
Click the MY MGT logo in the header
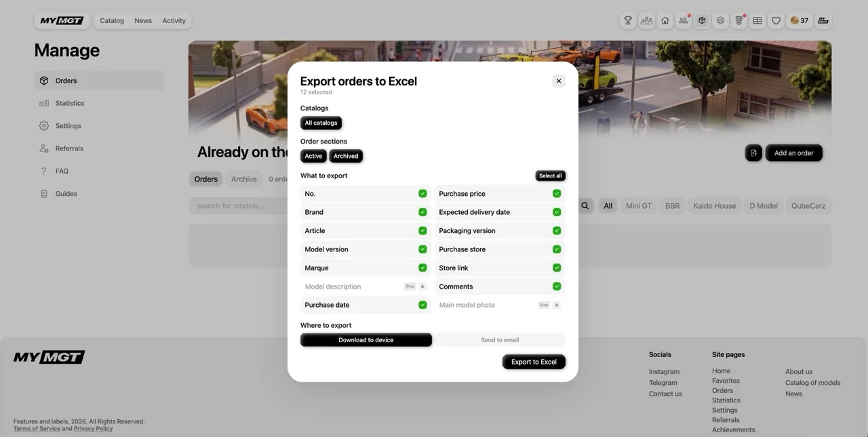62,20
